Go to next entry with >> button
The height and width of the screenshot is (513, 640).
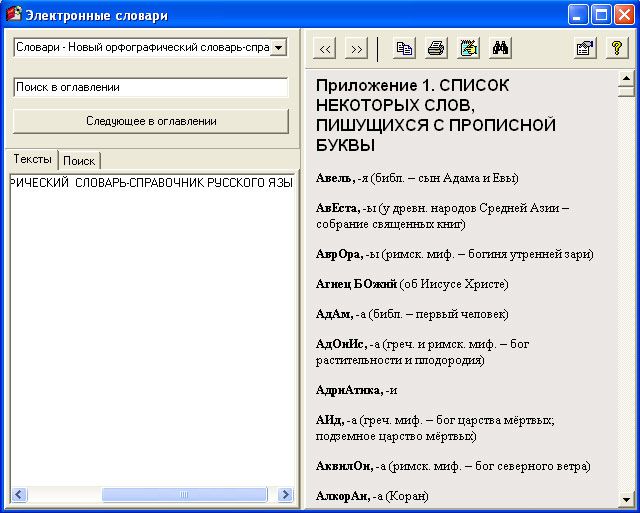(357, 48)
